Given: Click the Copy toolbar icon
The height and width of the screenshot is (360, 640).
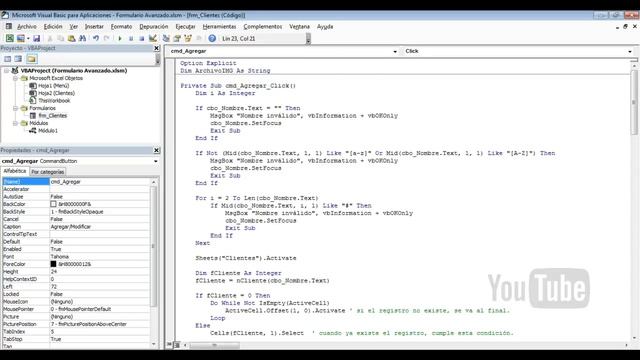Looking at the screenshot, I should point(60,38).
